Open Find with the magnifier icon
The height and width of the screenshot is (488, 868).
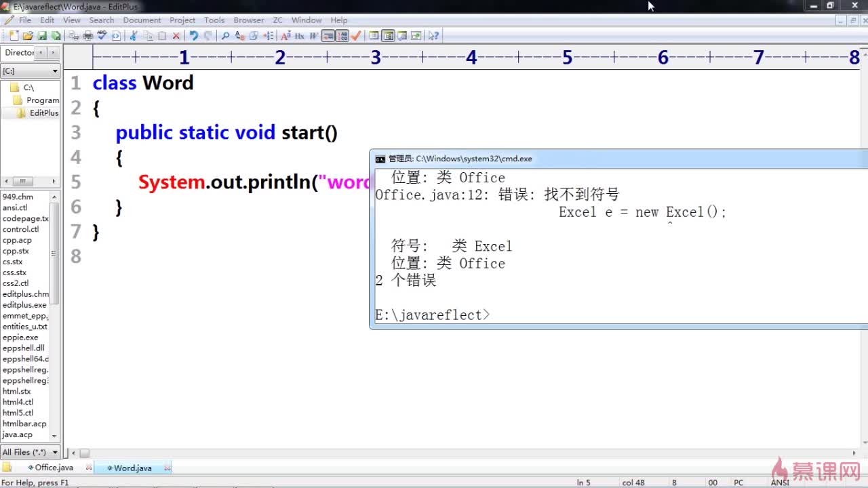(225, 35)
